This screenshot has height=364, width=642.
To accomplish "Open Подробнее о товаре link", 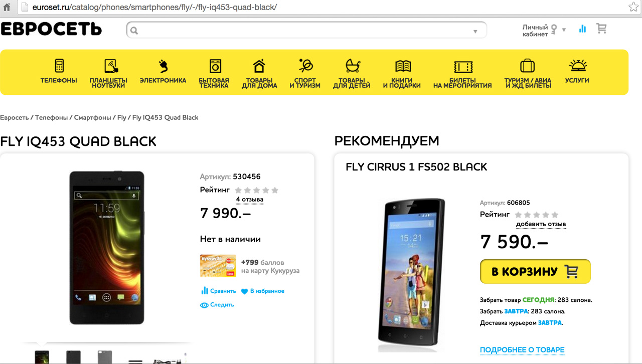I will click(522, 349).
